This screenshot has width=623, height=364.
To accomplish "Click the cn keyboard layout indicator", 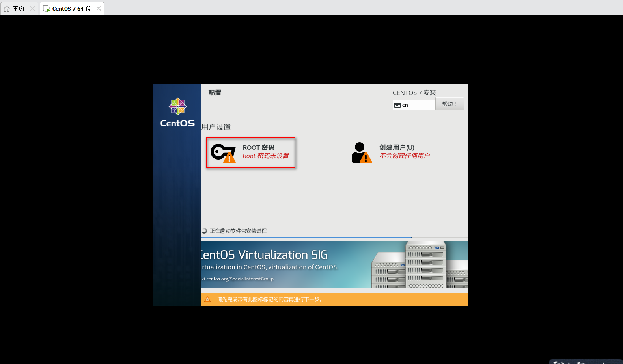I will (x=414, y=105).
